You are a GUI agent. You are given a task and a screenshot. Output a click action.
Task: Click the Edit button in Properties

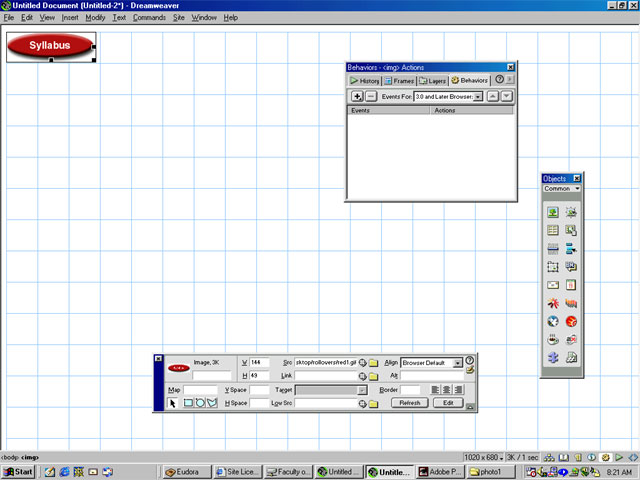click(x=446, y=403)
